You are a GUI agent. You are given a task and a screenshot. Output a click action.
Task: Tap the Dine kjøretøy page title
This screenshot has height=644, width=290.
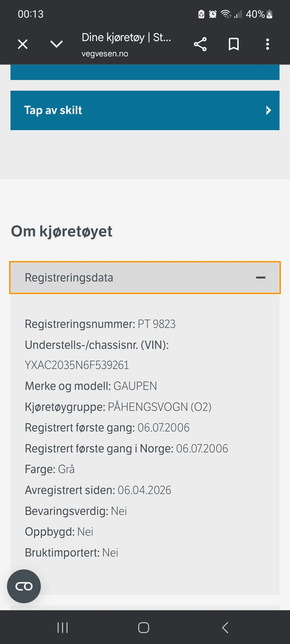(126, 37)
